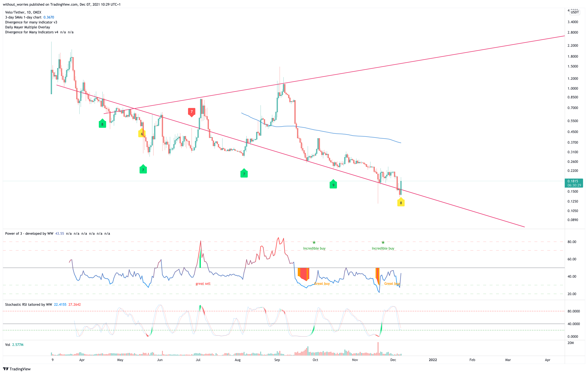This screenshot has height=374, width=588.
Task: Click the yellow 8 signal marker
Action: pyautogui.click(x=401, y=202)
